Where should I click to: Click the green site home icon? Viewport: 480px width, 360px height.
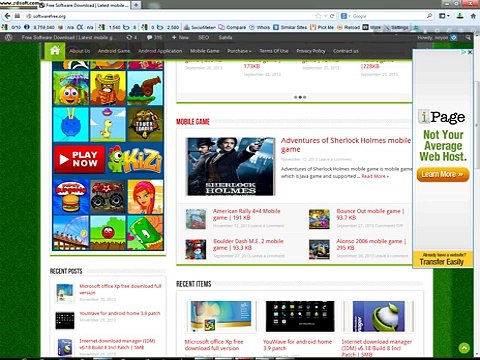click(55, 51)
